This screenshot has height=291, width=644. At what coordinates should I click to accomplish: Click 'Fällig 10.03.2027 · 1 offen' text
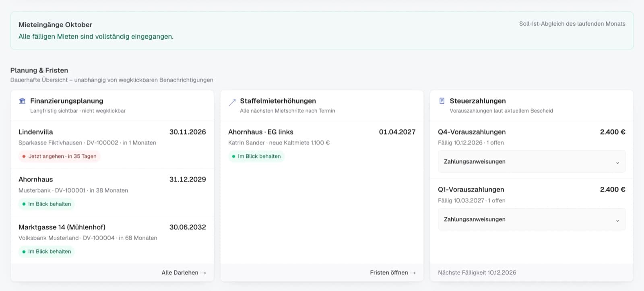[472, 200]
